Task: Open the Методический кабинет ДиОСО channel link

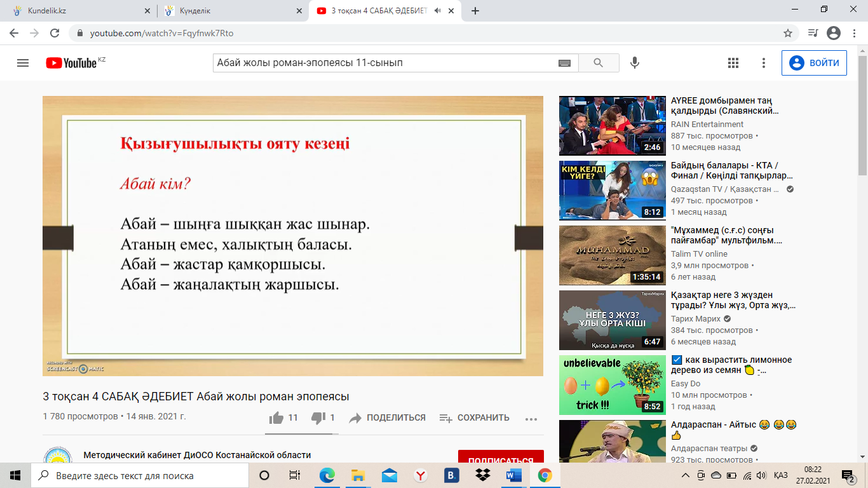Action: click(x=197, y=455)
